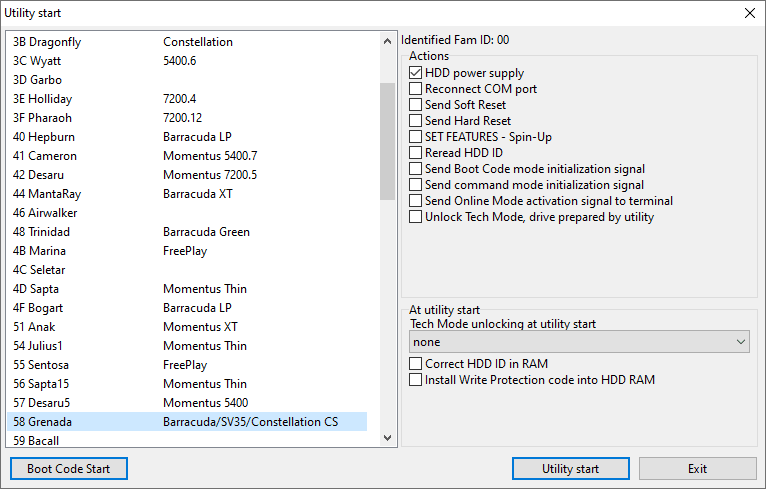Click the Boot Code Start button

[x=69, y=469]
